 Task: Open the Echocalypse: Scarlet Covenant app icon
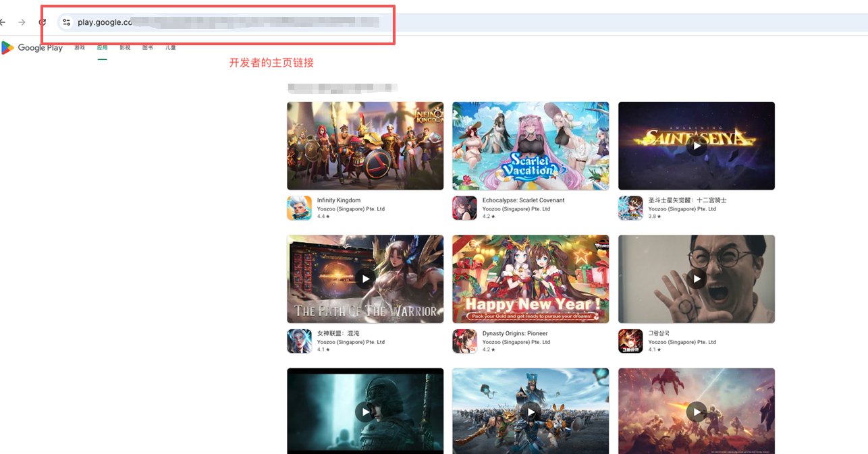464,208
